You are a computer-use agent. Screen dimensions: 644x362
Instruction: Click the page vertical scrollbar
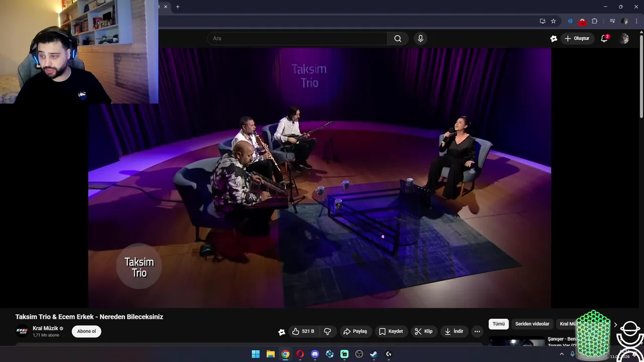(x=641, y=75)
